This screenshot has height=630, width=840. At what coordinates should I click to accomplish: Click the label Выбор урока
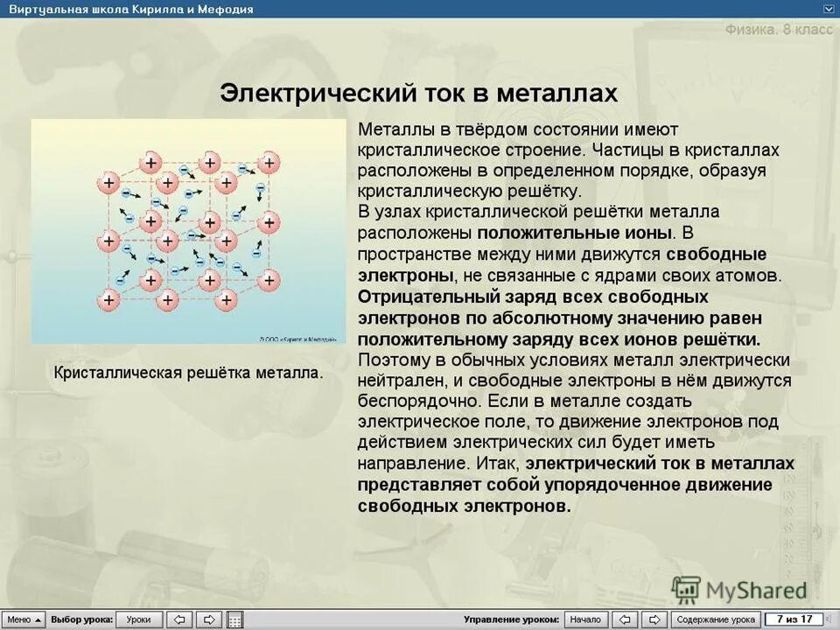[81, 619]
